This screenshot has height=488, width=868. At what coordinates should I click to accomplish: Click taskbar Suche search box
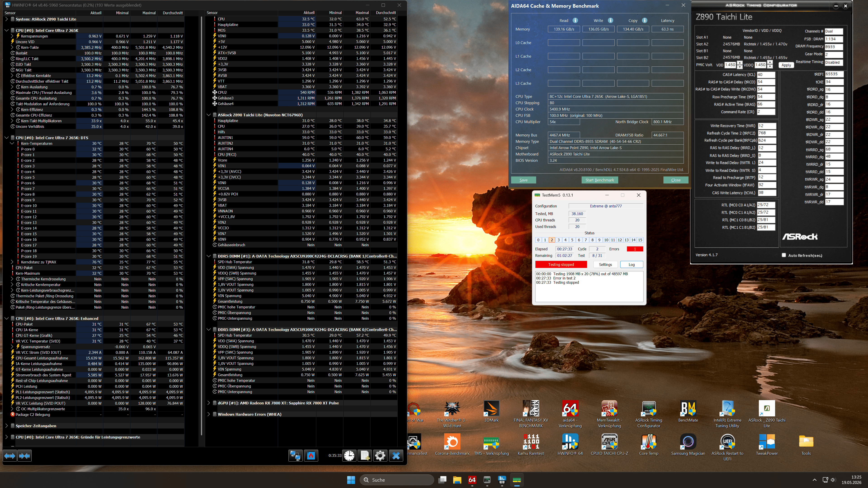(397, 480)
